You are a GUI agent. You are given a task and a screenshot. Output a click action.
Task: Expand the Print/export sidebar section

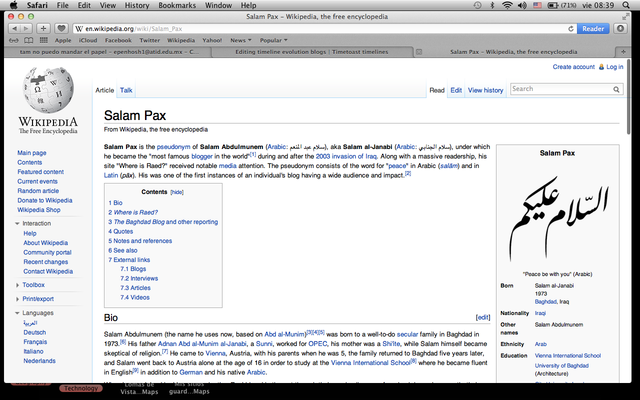(17, 299)
